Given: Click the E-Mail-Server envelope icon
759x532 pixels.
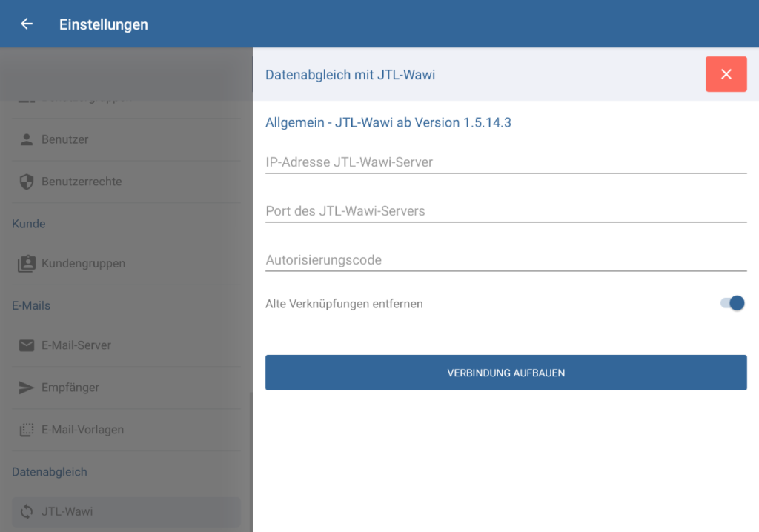Looking at the screenshot, I should tap(26, 345).
